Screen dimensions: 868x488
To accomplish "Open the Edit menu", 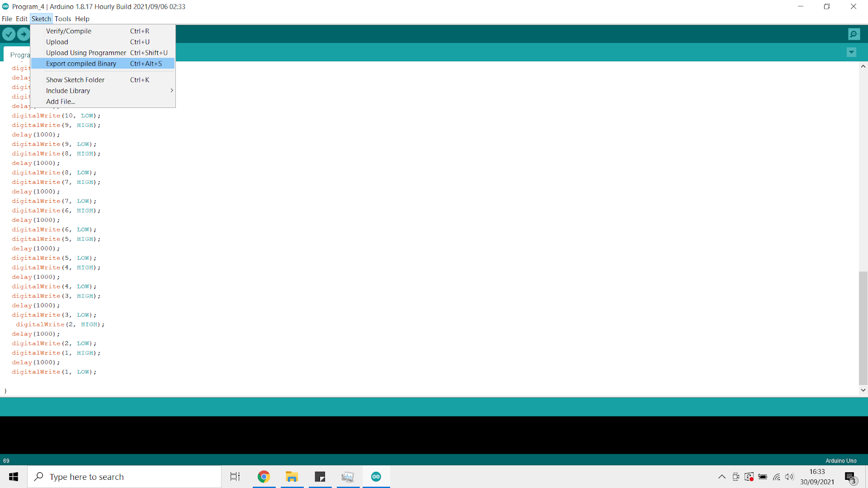I will (x=22, y=19).
